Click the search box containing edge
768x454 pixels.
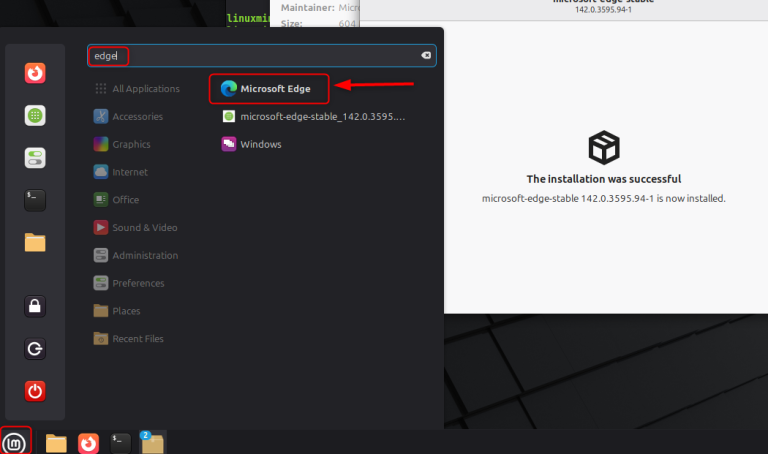[262, 56]
